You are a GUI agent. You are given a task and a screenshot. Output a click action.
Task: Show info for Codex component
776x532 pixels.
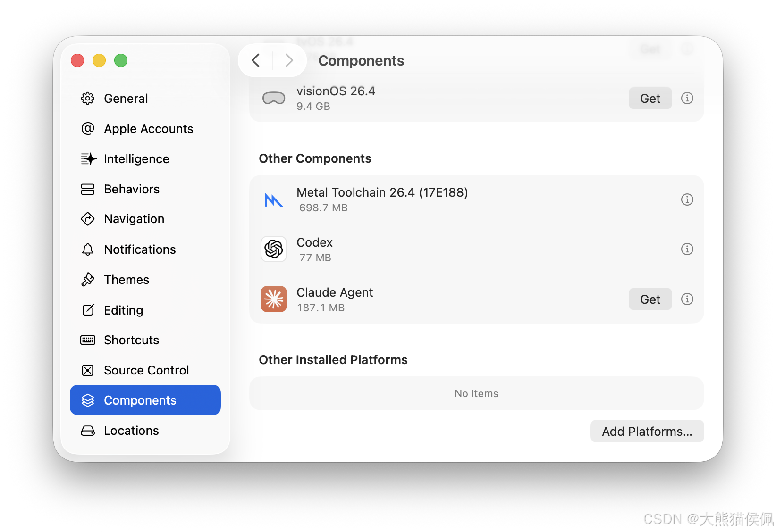pyautogui.click(x=687, y=249)
